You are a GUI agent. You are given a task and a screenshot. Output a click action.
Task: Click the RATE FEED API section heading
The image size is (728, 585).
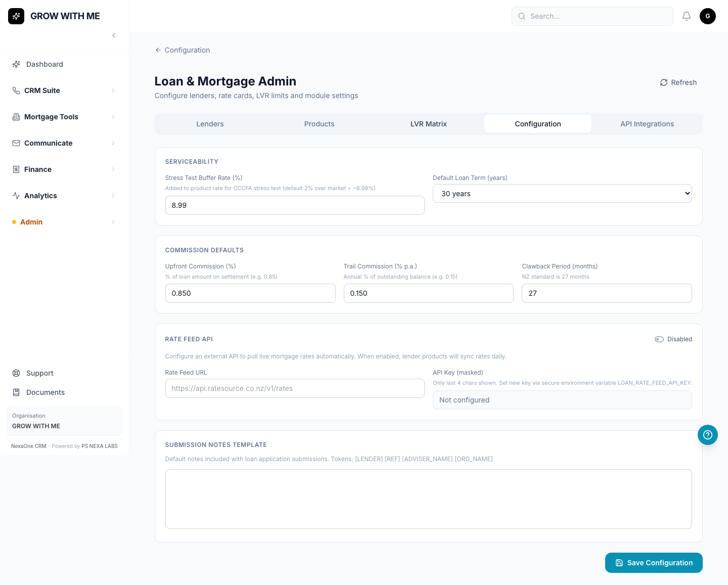(x=189, y=339)
